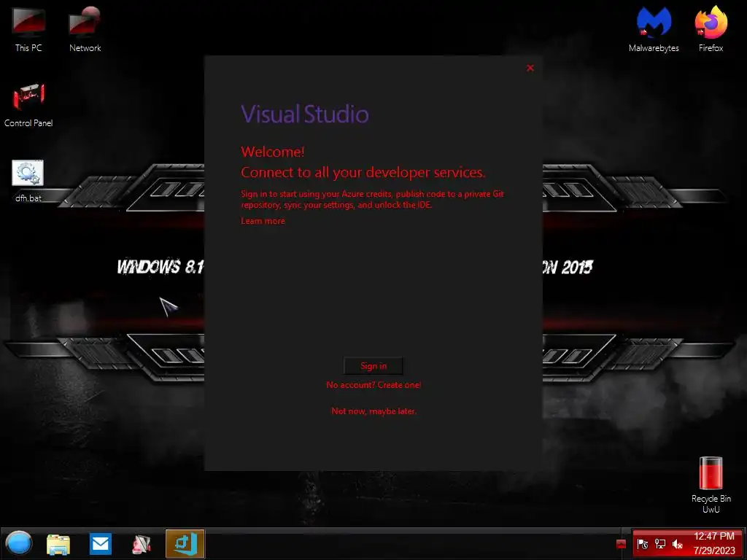Open the Mail app on taskbar
Viewport: 747px width, 560px height.
[100, 544]
